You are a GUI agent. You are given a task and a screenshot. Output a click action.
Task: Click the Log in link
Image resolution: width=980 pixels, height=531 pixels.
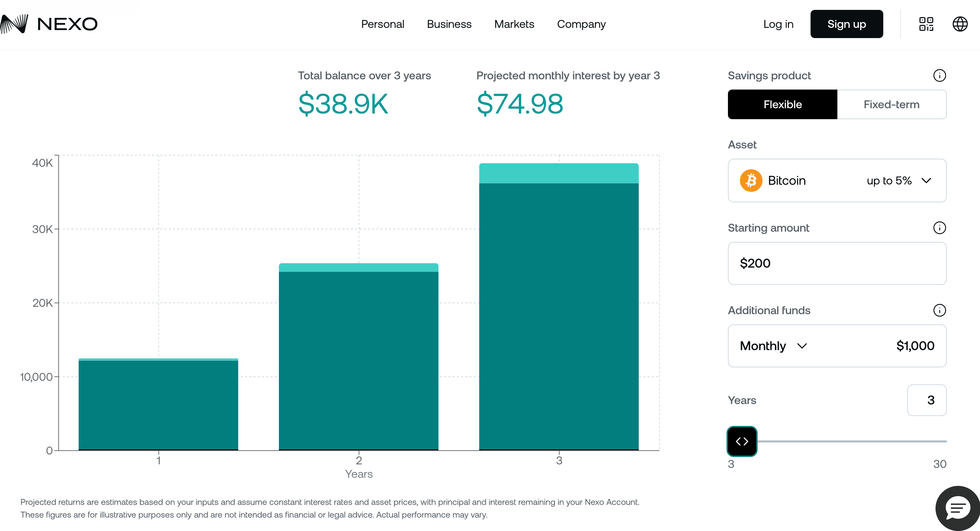[x=778, y=24]
